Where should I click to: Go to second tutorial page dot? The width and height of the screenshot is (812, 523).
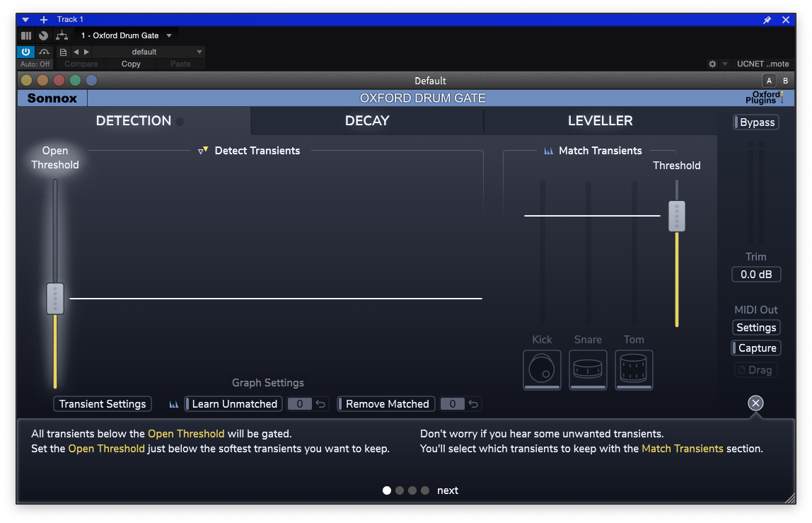(x=400, y=490)
